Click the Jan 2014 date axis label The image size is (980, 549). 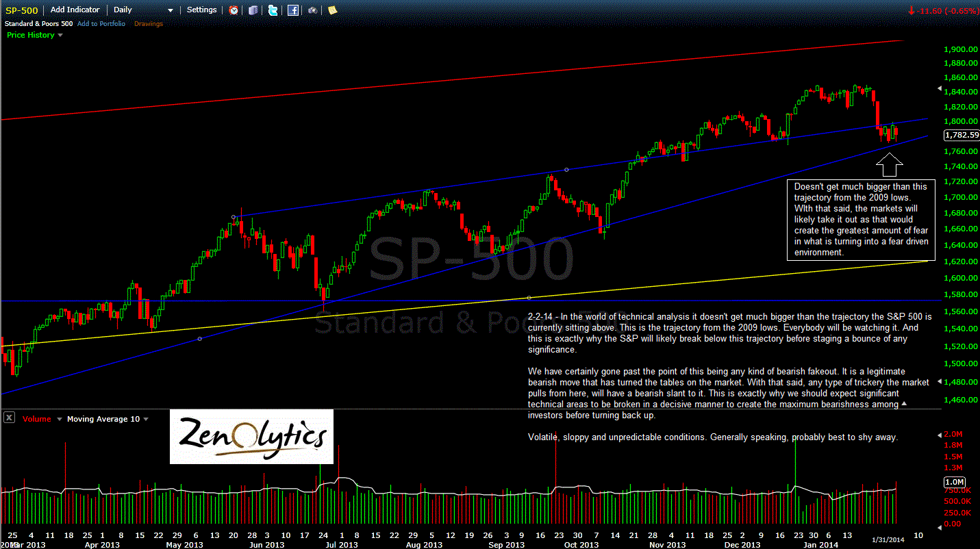click(x=820, y=546)
